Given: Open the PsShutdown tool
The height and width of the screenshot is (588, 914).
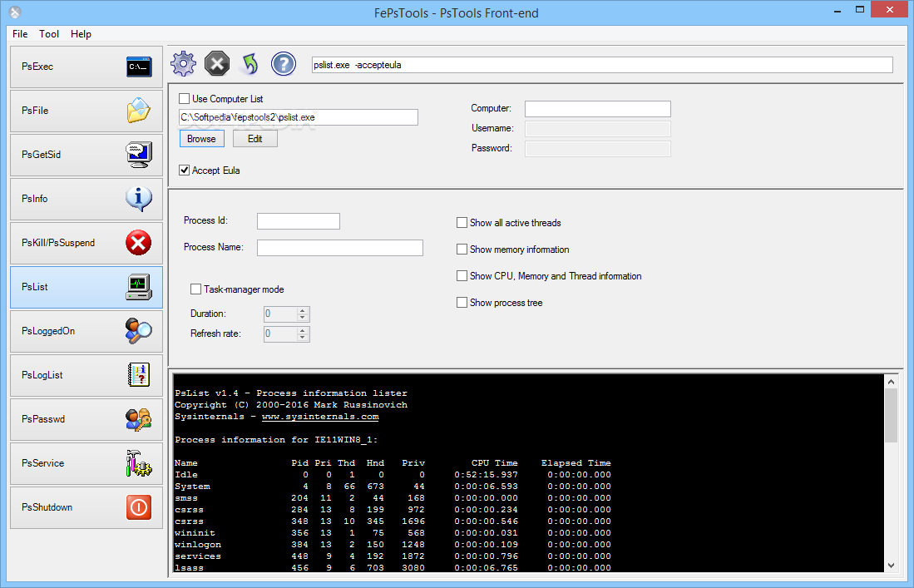Looking at the screenshot, I should (x=86, y=507).
